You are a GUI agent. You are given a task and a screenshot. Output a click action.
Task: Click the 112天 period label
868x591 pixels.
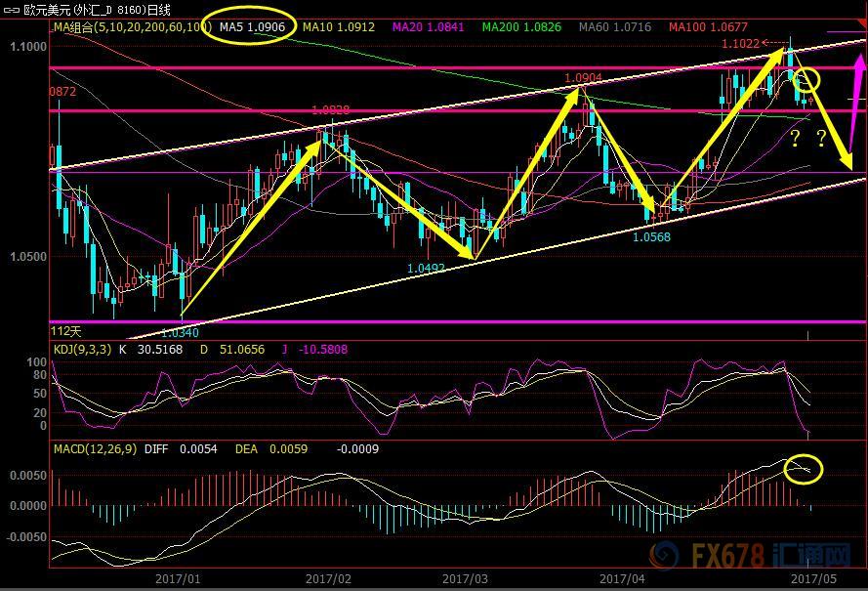coord(65,331)
